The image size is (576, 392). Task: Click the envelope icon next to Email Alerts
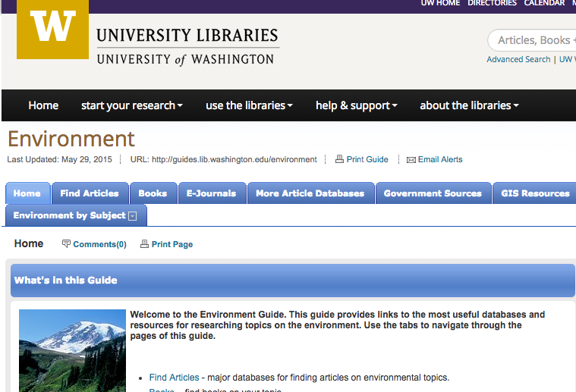click(x=411, y=160)
